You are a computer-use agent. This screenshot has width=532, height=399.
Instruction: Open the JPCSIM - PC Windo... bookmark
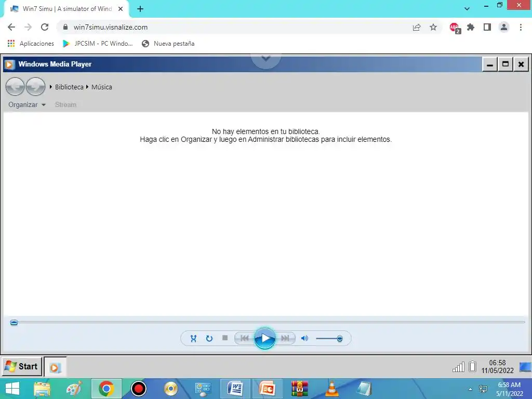click(x=98, y=44)
